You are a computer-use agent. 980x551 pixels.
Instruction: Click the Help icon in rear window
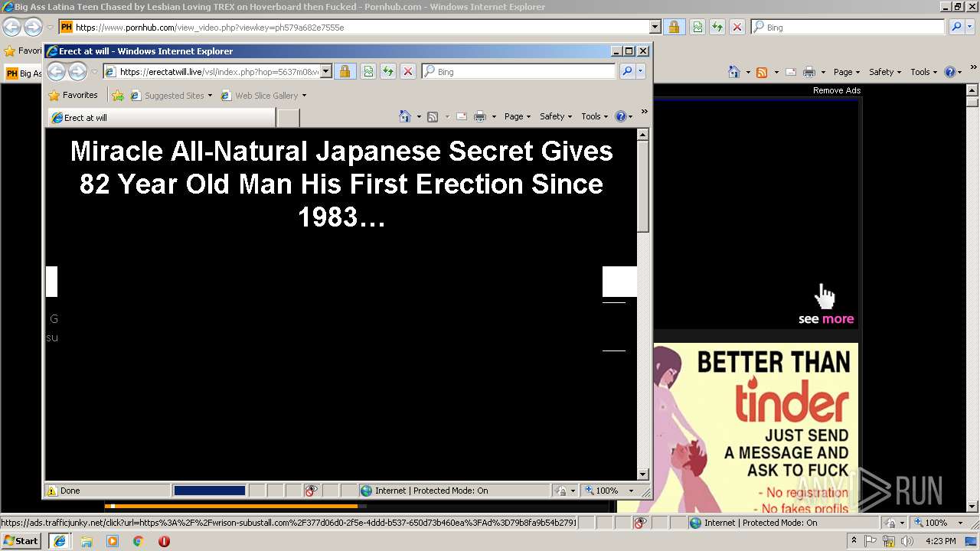950,72
